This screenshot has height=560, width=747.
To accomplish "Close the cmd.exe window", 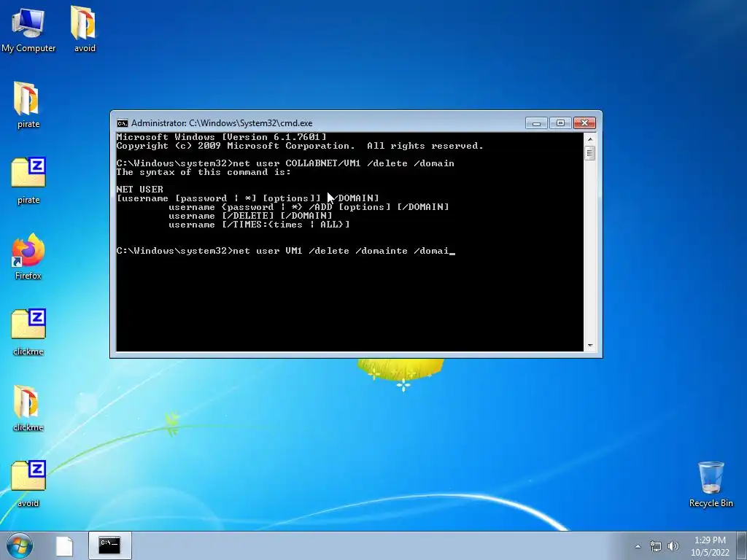I will (x=584, y=123).
